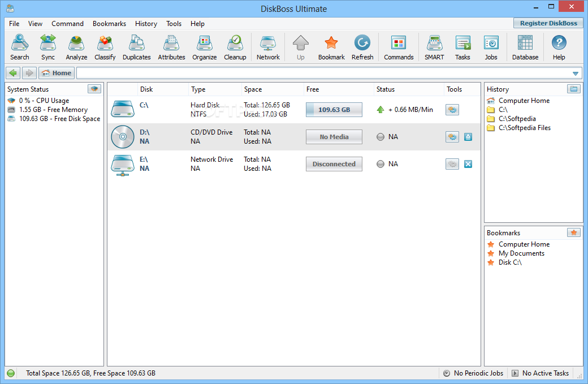The height and width of the screenshot is (384, 588).
Task: Click the Home button
Action: click(57, 73)
